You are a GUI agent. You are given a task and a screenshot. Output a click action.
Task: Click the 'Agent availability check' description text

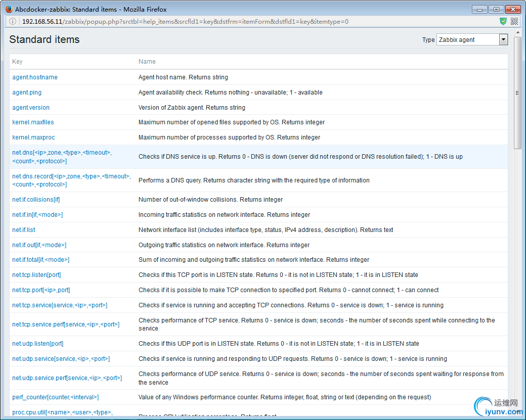point(231,92)
